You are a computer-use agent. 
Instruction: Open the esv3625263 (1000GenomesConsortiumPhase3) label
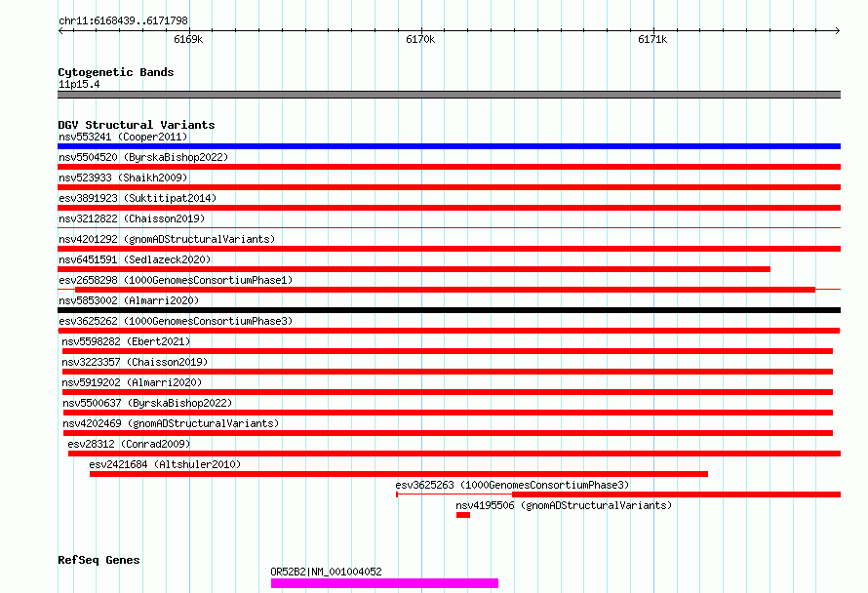click(x=511, y=485)
